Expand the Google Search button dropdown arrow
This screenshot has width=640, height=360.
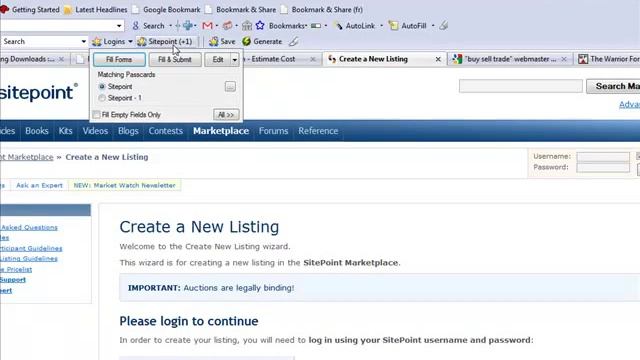pos(171,26)
